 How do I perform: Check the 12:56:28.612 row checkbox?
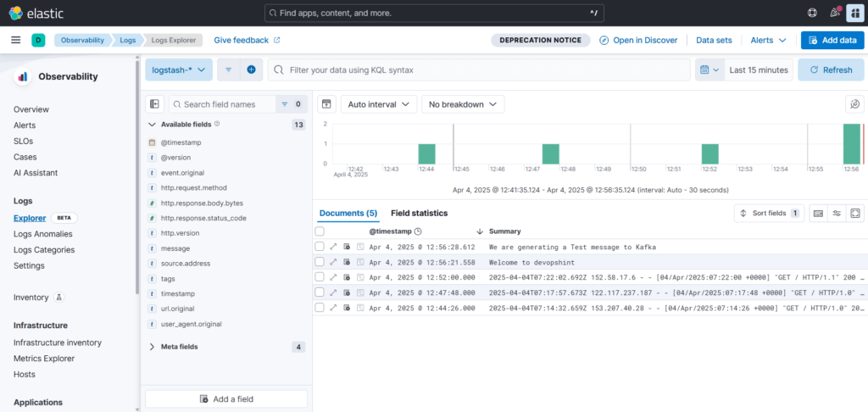[320, 247]
